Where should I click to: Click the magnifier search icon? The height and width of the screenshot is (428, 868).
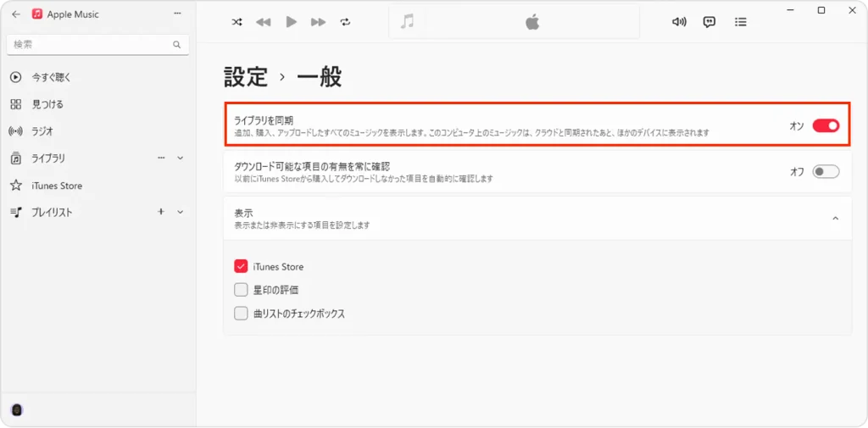(x=176, y=45)
